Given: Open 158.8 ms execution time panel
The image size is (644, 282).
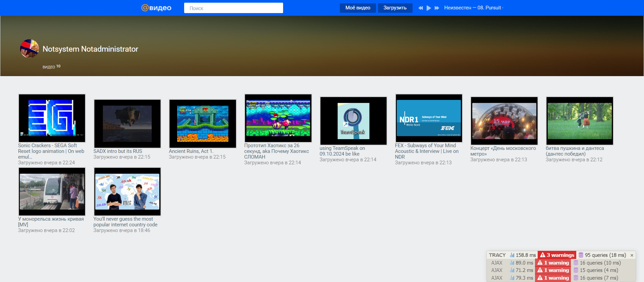Looking at the screenshot, I should click(523, 255).
